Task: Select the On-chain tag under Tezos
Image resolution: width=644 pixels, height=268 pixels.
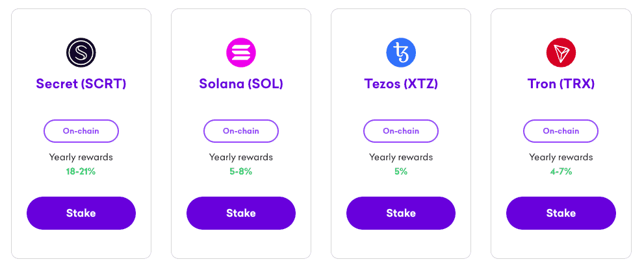Action: (401, 130)
